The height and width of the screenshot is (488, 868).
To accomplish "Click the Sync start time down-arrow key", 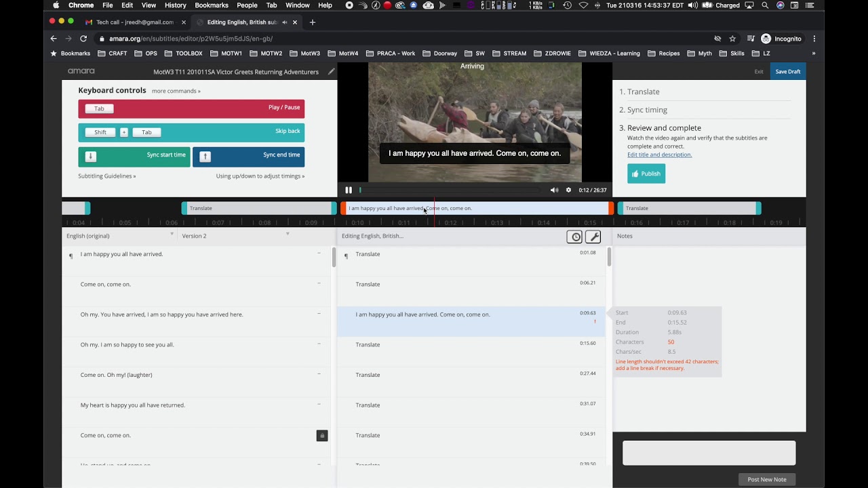I will 90,157.
